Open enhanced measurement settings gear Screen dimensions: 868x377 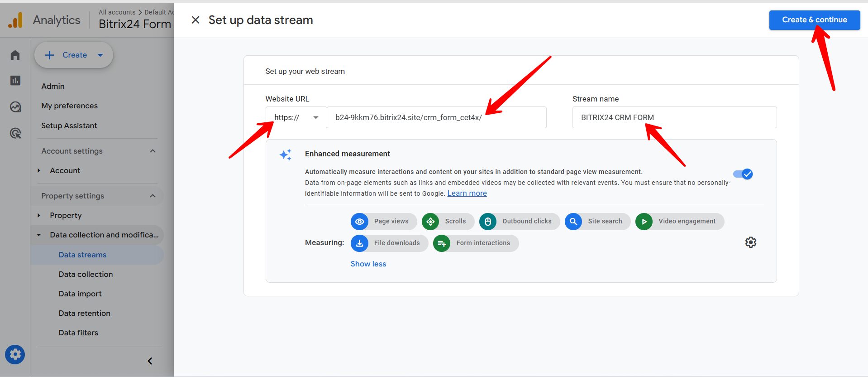(751, 242)
